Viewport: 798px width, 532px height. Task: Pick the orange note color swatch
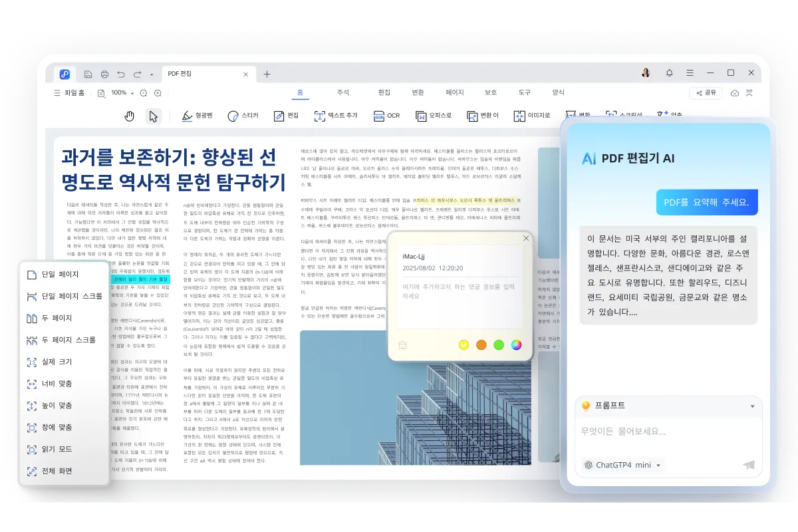pyautogui.click(x=481, y=344)
